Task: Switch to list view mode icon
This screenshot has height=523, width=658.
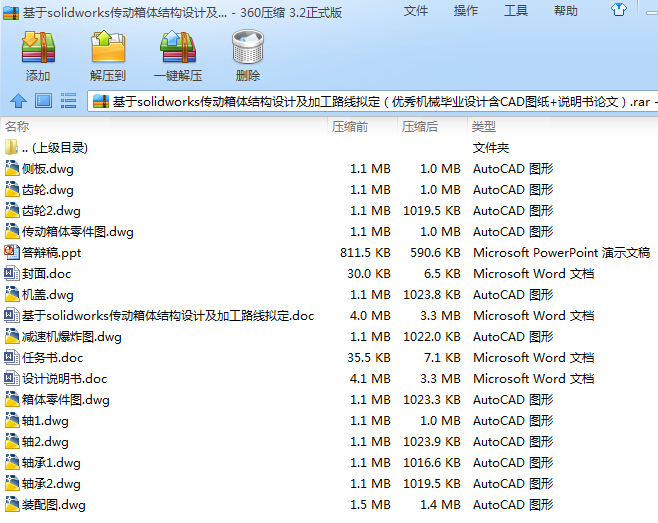Action: coord(68,101)
